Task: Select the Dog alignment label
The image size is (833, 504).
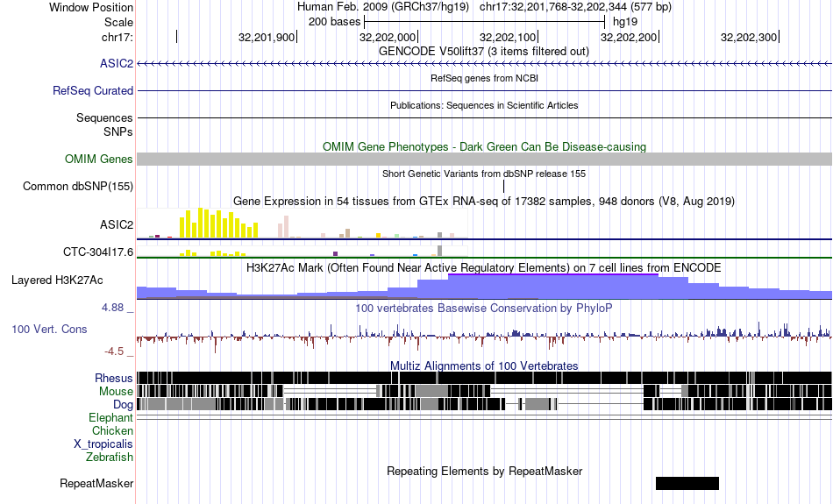Action: [x=123, y=405]
